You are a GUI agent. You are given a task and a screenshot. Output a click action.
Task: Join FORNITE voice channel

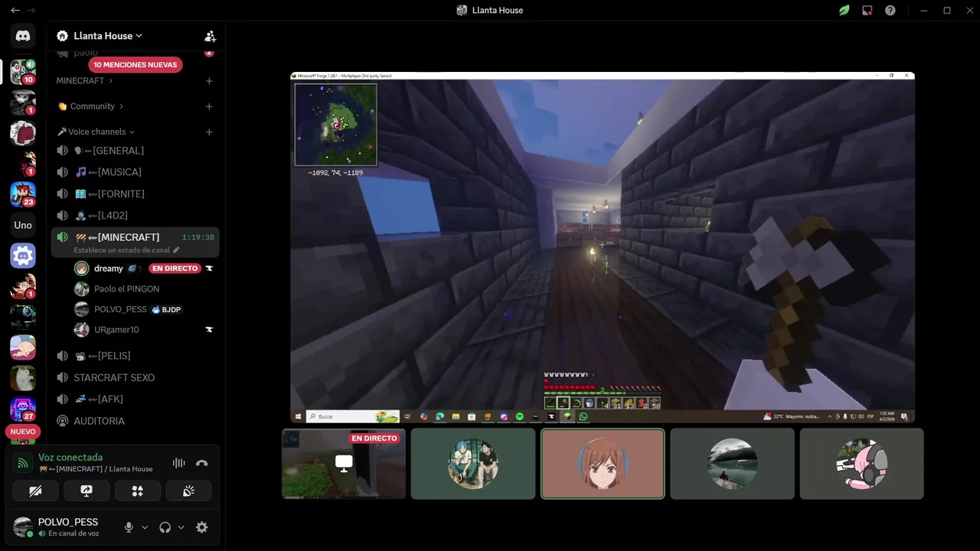pyautogui.click(x=136, y=194)
